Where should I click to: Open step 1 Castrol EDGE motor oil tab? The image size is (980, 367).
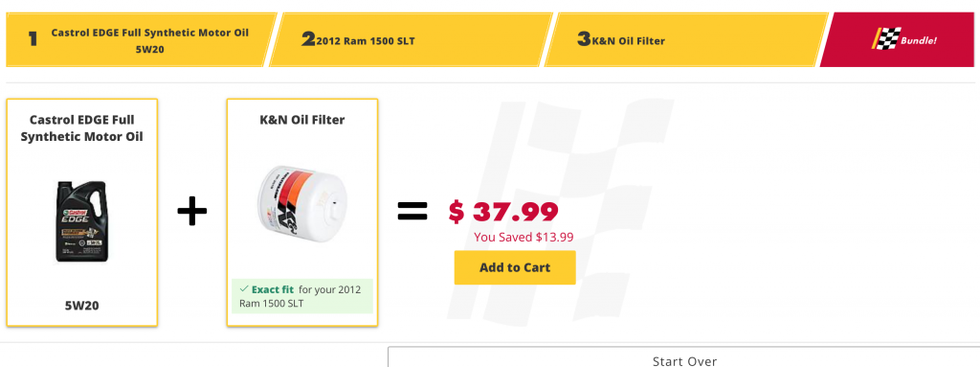click(x=142, y=39)
